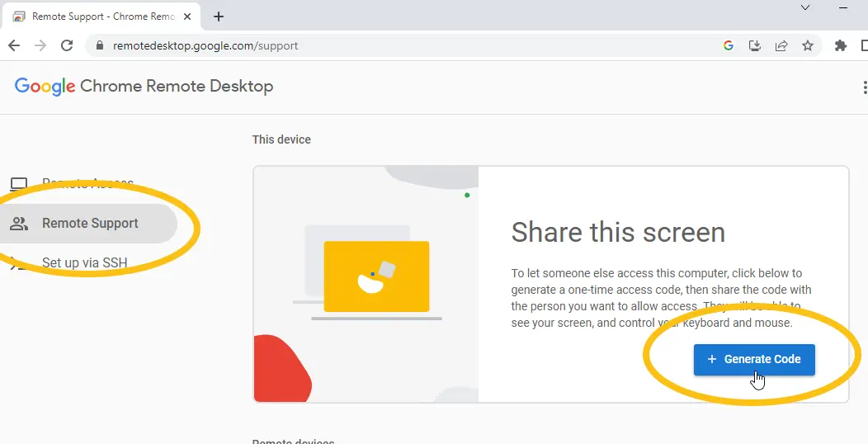Click the Google Chrome Remote Desktop logo
Screen dimensions: 868x444
[x=144, y=87]
